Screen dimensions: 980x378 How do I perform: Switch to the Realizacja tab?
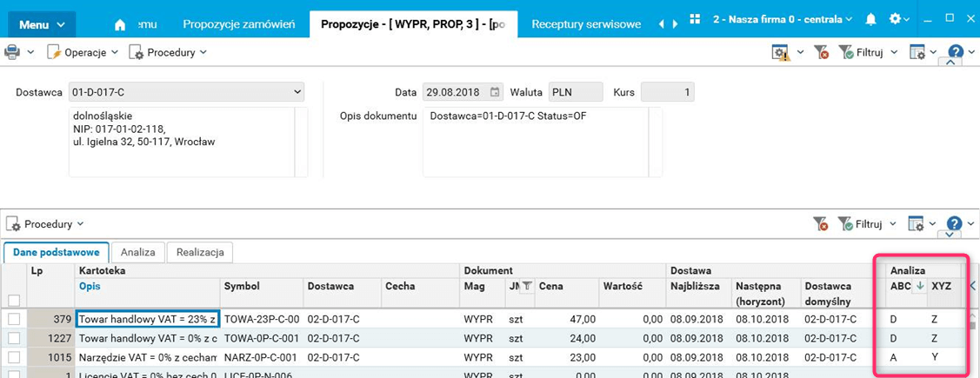pos(200,252)
